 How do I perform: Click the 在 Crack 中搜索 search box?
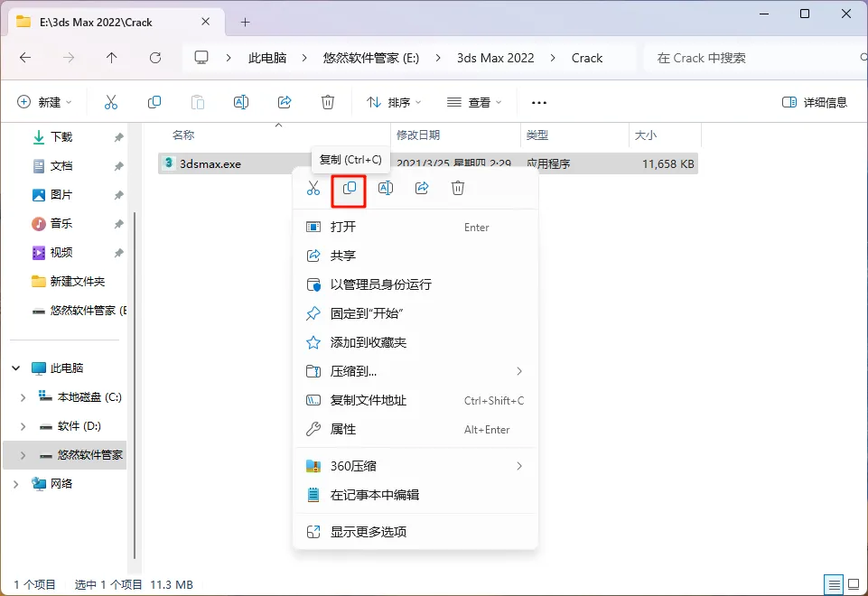pyautogui.click(x=755, y=58)
